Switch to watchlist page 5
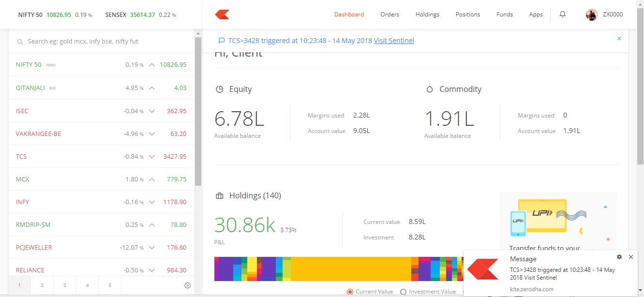Viewport: 644px width, 297px height. point(110,285)
